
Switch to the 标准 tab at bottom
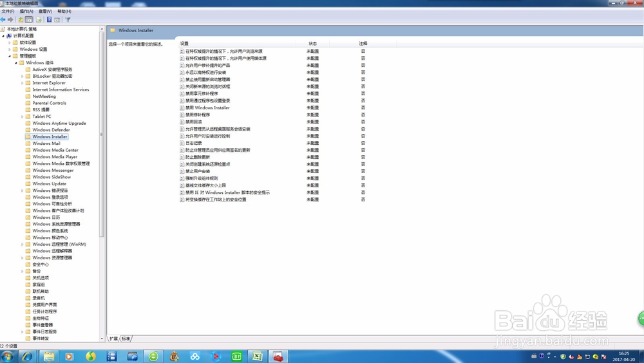(x=126, y=339)
